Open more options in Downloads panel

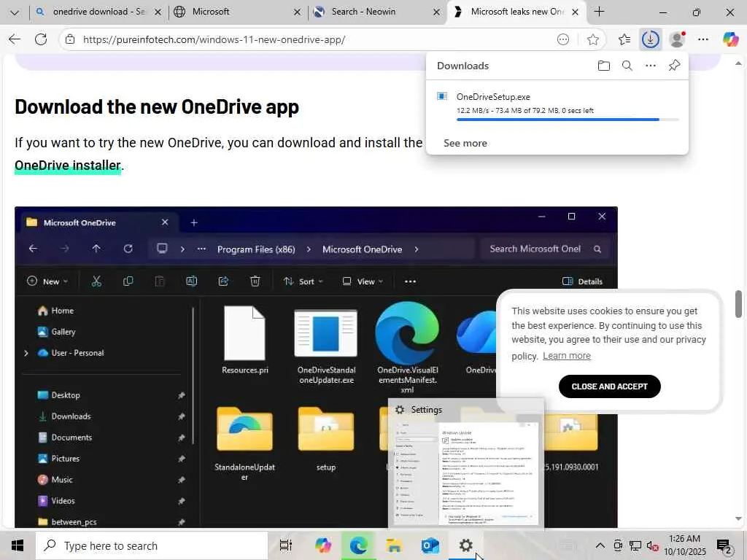650,66
